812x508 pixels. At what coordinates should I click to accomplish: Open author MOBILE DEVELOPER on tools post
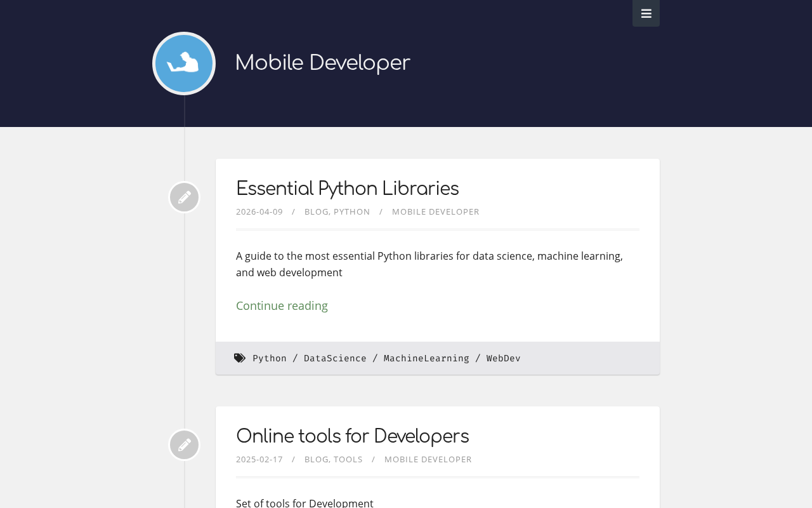(x=428, y=459)
